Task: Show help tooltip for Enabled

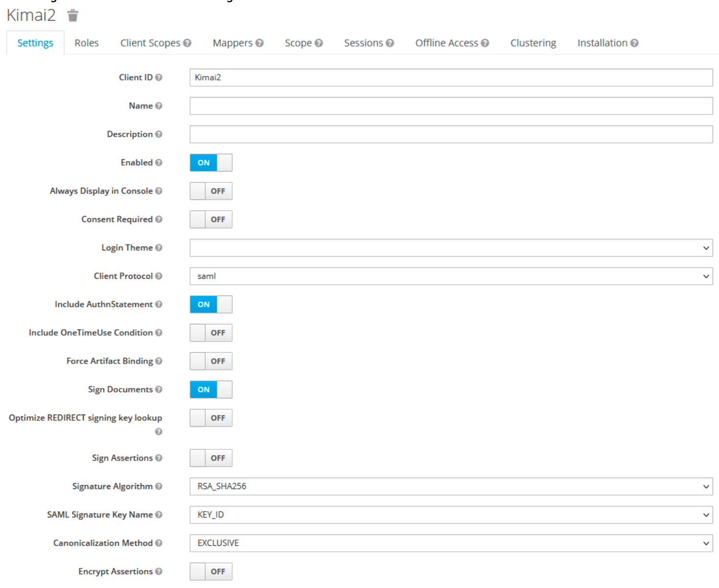Action: [x=159, y=163]
